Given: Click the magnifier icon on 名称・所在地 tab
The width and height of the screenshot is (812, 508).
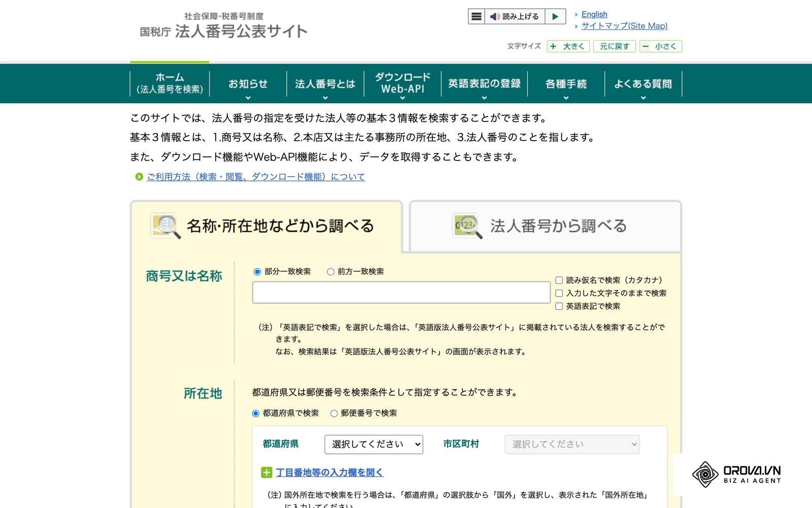Looking at the screenshot, I should pyautogui.click(x=165, y=226).
